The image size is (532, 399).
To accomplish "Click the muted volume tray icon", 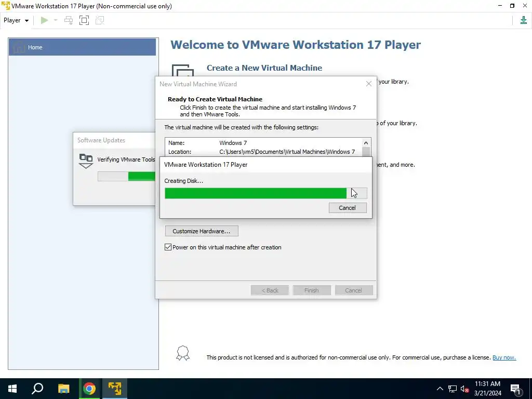I will [x=464, y=389].
